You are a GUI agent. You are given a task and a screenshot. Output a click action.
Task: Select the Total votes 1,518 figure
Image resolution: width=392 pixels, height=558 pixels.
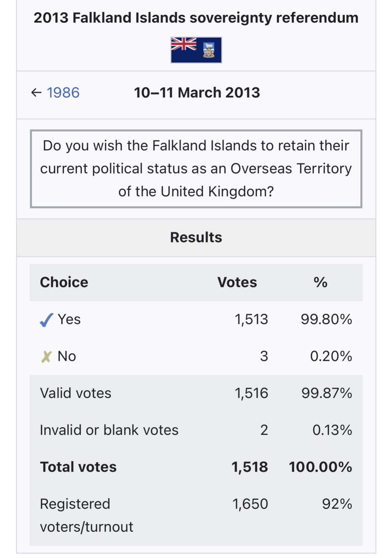click(x=250, y=467)
